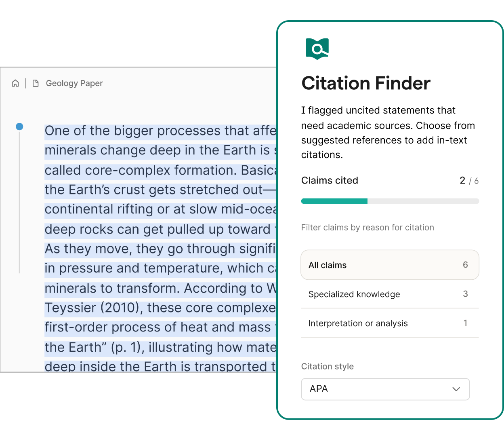Click the blue claim marker dot beside the paragraph
This screenshot has width=504, height=439.
19,127
